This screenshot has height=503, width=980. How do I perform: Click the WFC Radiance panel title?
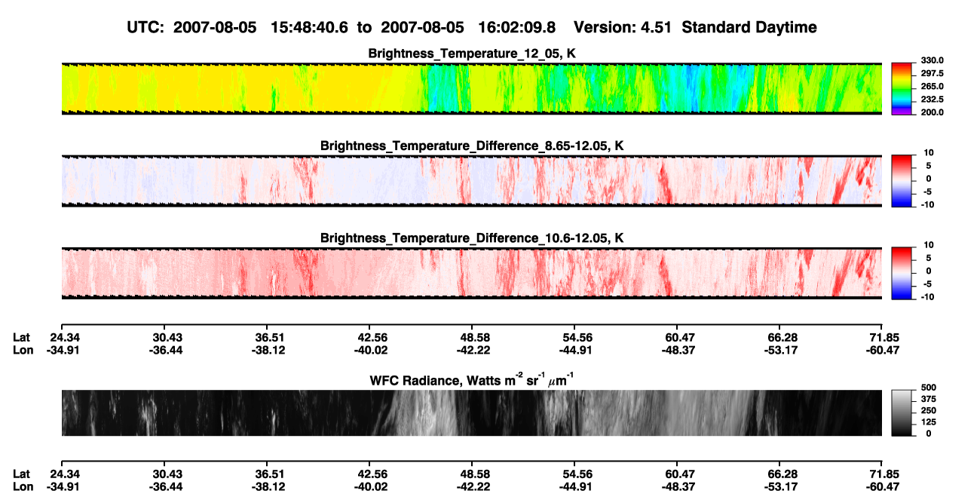472,380
